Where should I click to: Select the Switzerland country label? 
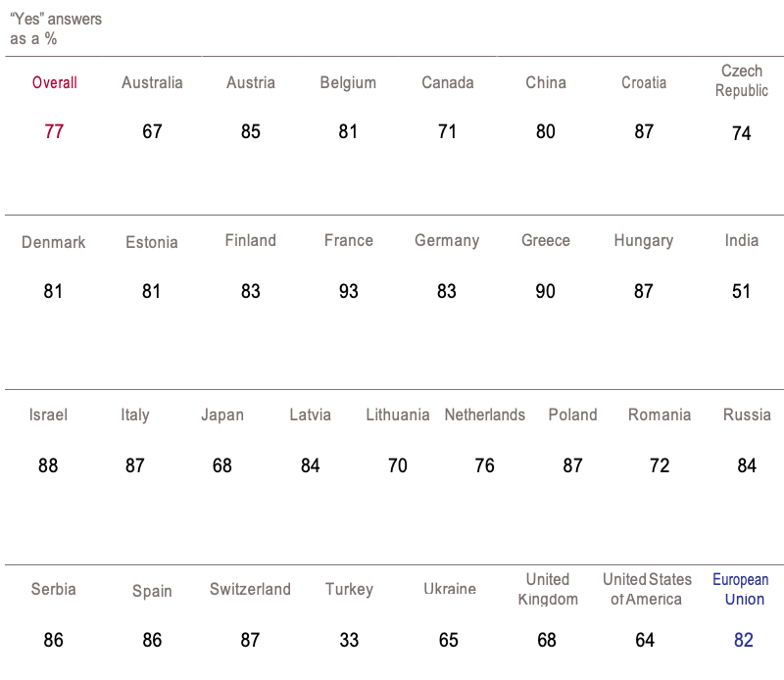point(250,590)
